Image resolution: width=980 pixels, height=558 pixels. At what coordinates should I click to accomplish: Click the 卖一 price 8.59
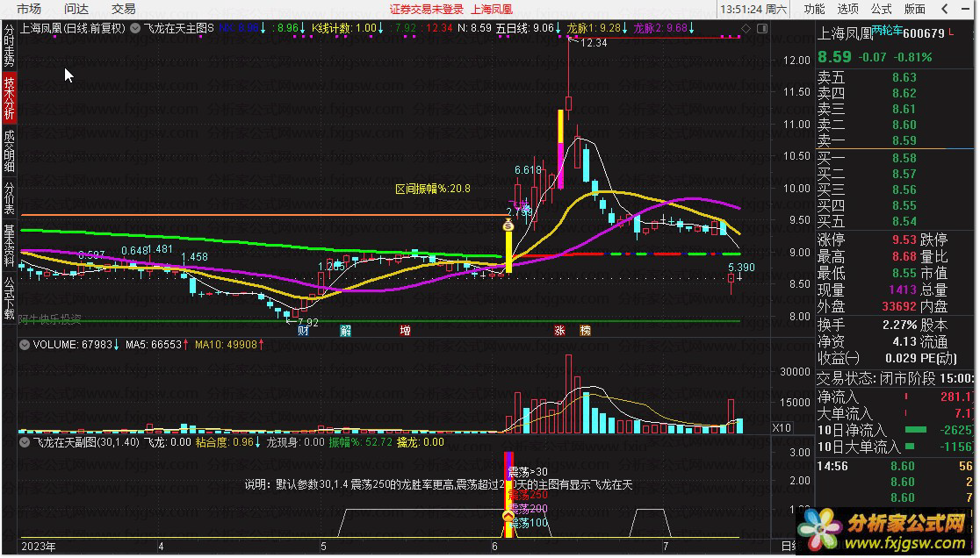point(904,140)
